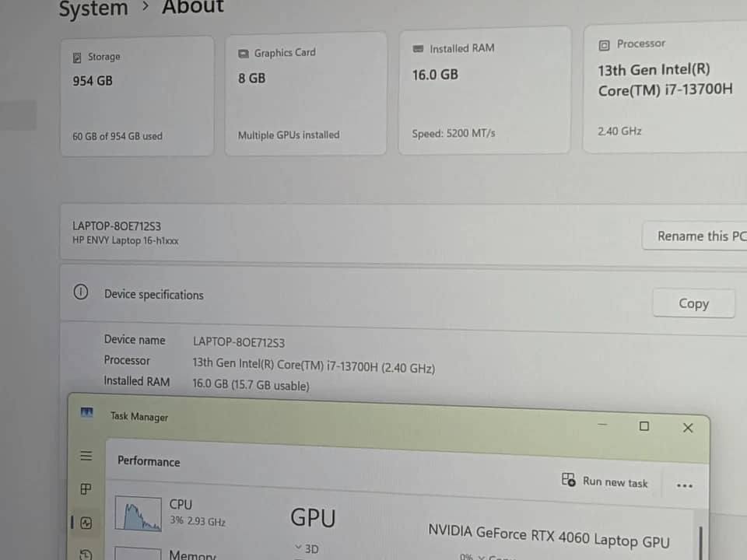Click the Device specifications info icon
This screenshot has width=747, height=560.
pos(80,292)
